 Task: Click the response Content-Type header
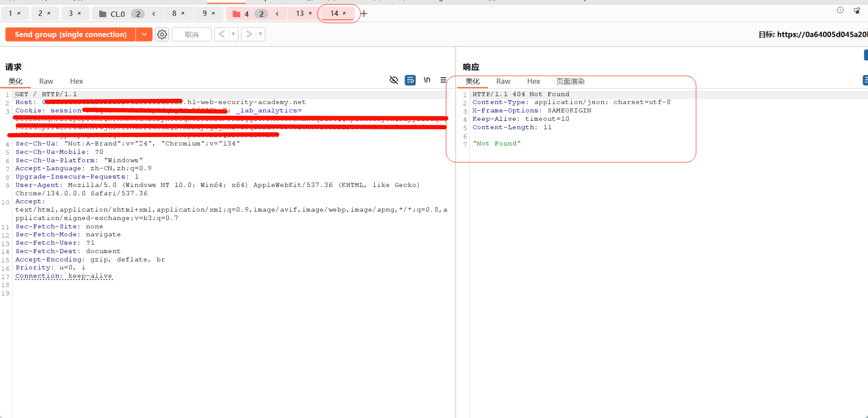click(x=572, y=102)
